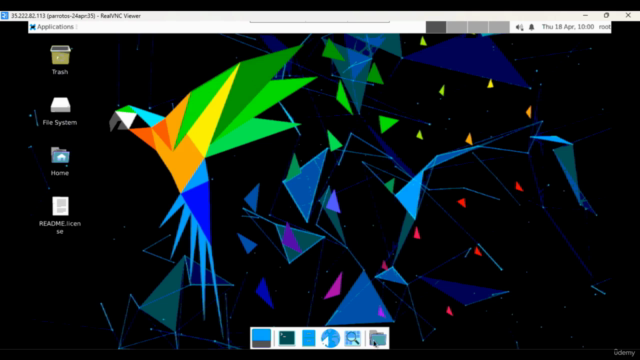The width and height of the screenshot is (640, 360).
Task: Restore down the RealVNC Viewer window
Action: coord(607,16)
